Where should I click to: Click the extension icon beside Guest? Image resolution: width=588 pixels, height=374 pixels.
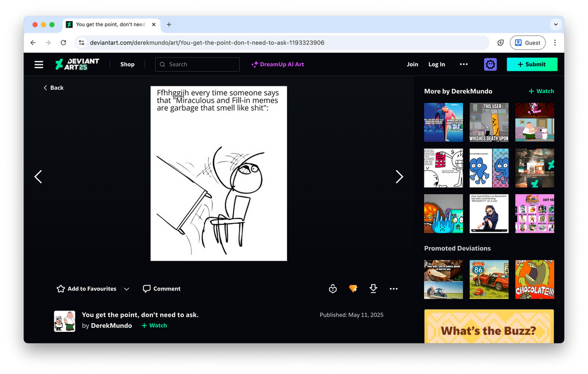[x=501, y=43]
